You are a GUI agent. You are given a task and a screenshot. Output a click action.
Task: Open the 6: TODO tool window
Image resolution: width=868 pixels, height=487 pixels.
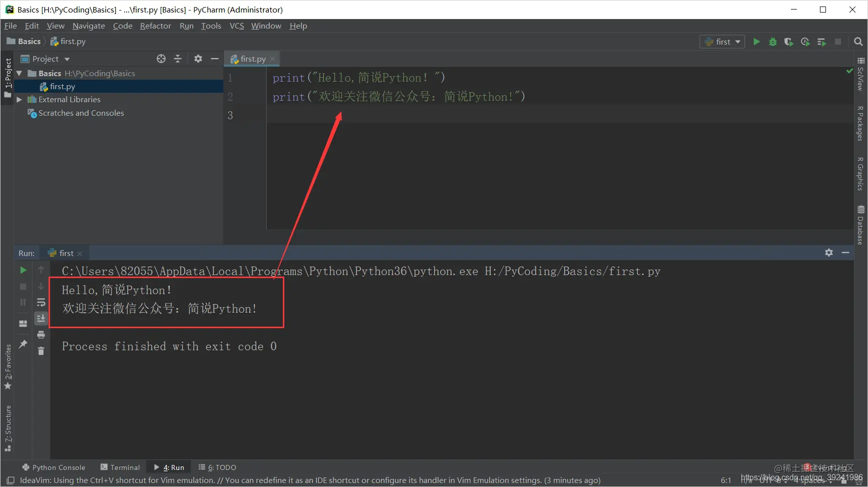click(x=217, y=467)
